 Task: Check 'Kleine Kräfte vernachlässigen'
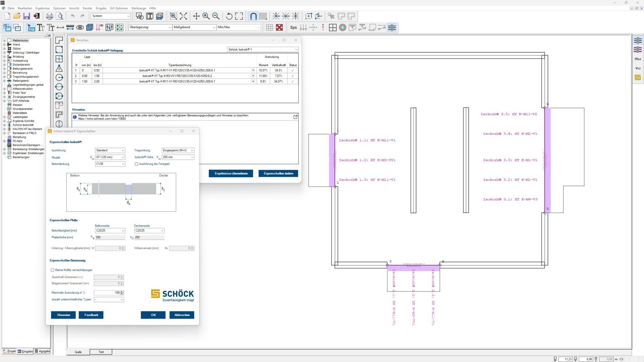tap(53, 270)
